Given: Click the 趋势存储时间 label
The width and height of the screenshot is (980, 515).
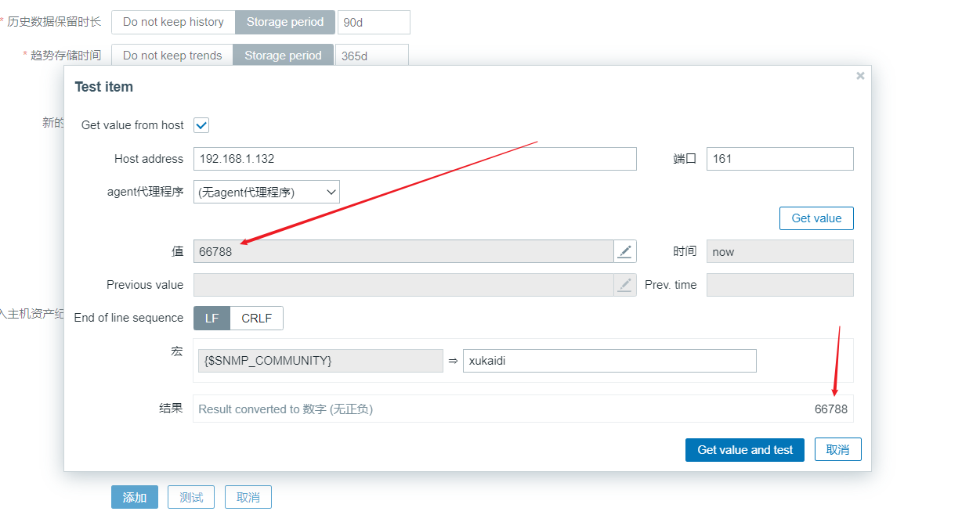Looking at the screenshot, I should 66,56.
